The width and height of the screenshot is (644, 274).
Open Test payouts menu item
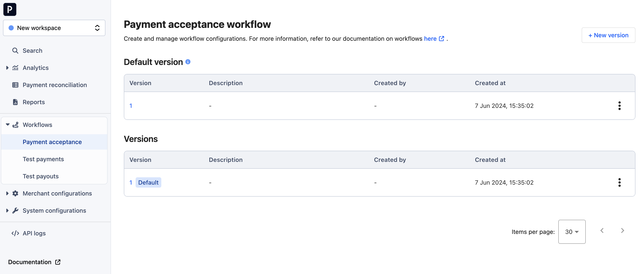coord(40,176)
